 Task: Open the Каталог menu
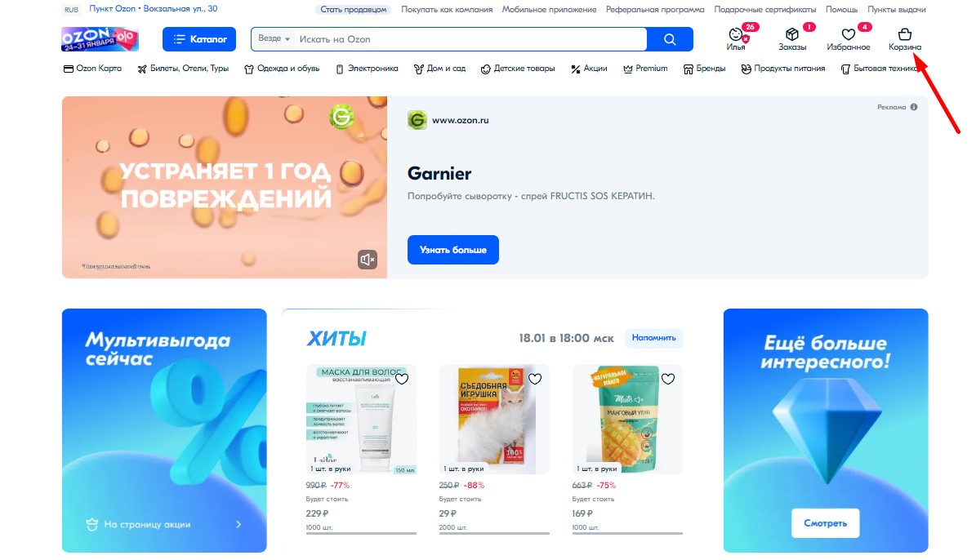[199, 39]
